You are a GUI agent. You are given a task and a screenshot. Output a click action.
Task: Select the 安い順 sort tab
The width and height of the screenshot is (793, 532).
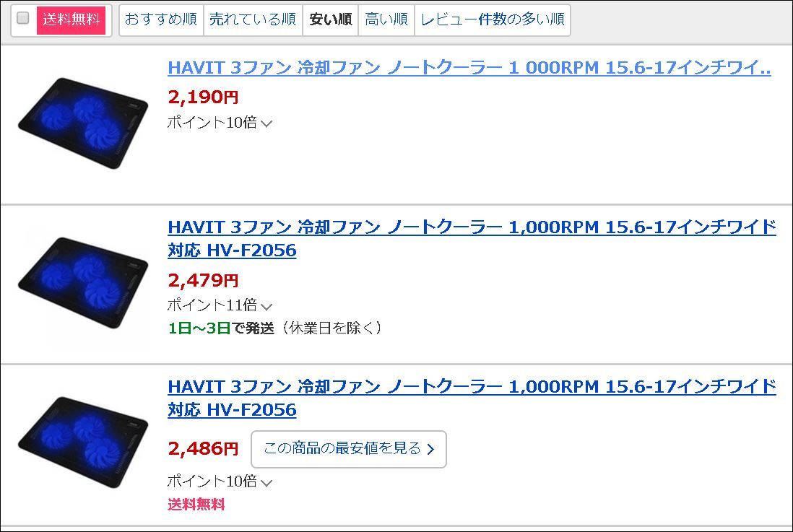[x=331, y=19]
